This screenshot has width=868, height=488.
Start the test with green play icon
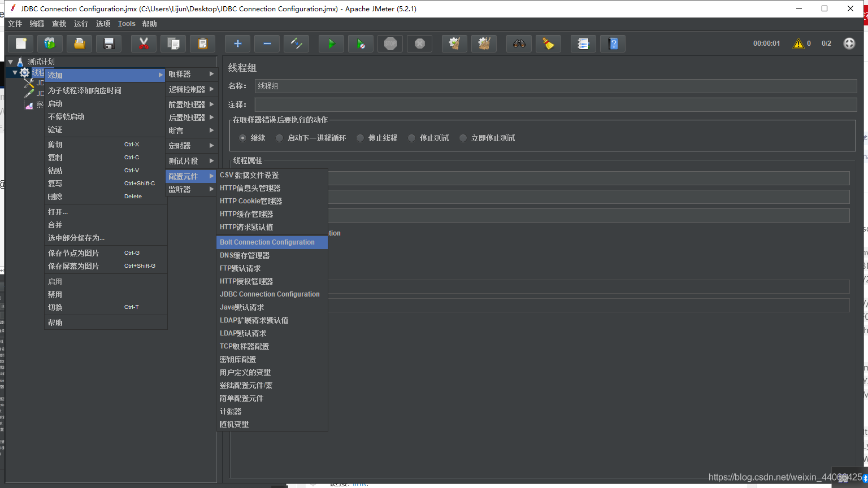point(331,43)
